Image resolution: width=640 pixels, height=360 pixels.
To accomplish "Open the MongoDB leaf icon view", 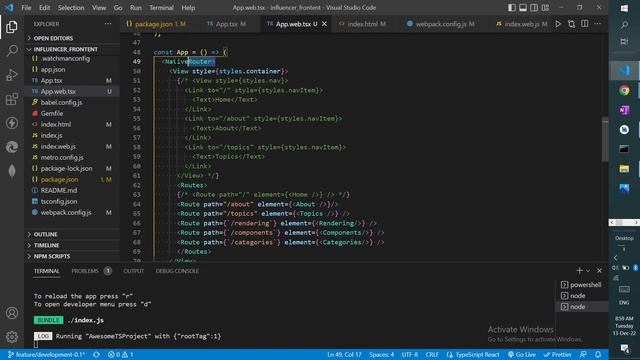I will [12, 171].
